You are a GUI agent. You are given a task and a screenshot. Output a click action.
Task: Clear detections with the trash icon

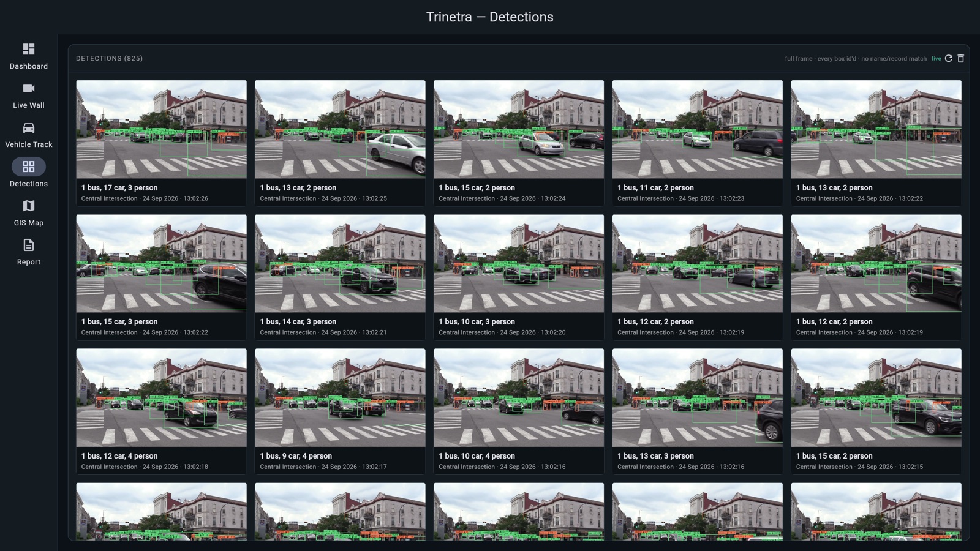[961, 58]
